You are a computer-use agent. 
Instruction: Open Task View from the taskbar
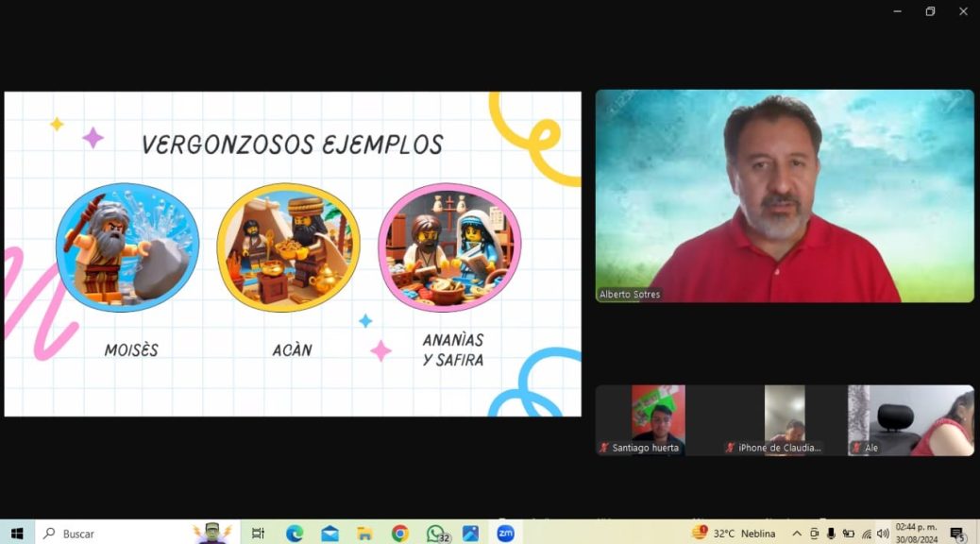(258, 534)
